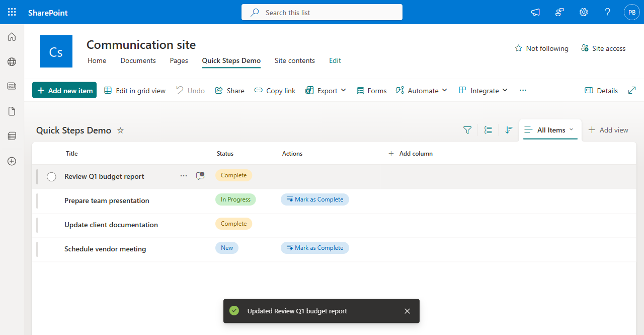Open Site access
The width and height of the screenshot is (644, 335).
[603, 48]
